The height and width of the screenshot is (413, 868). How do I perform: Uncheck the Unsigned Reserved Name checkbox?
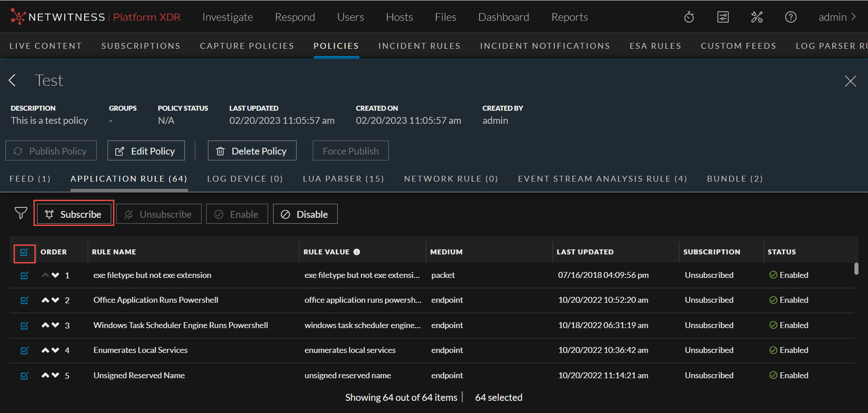[24, 375]
